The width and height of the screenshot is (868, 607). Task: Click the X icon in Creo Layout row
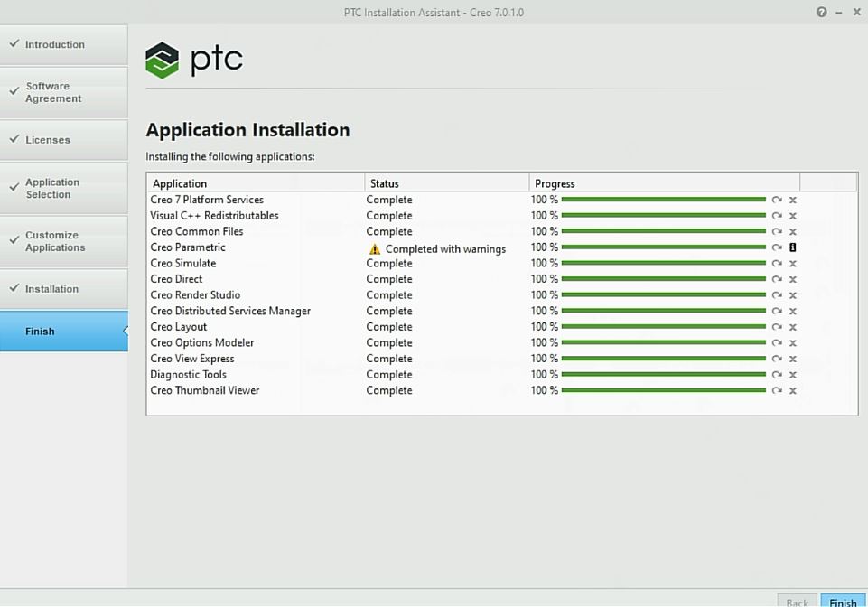pyautogui.click(x=793, y=327)
